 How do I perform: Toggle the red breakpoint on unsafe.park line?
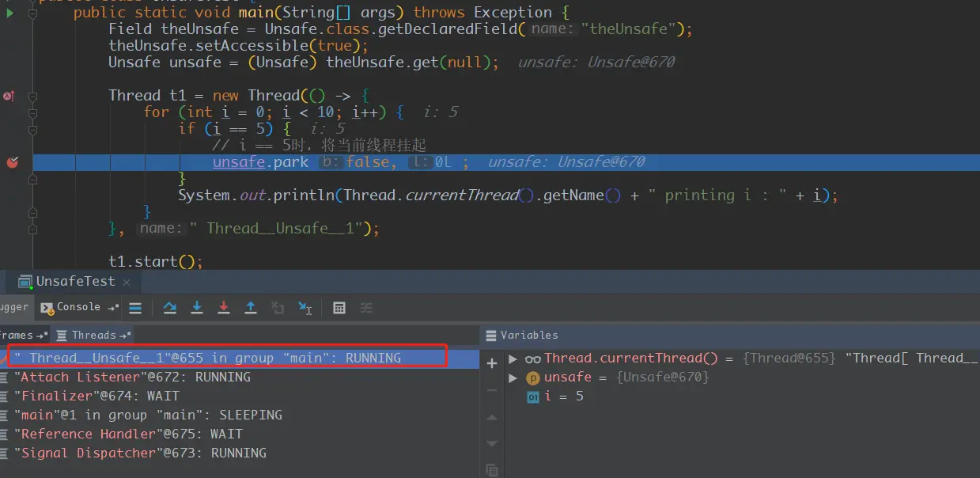12,162
